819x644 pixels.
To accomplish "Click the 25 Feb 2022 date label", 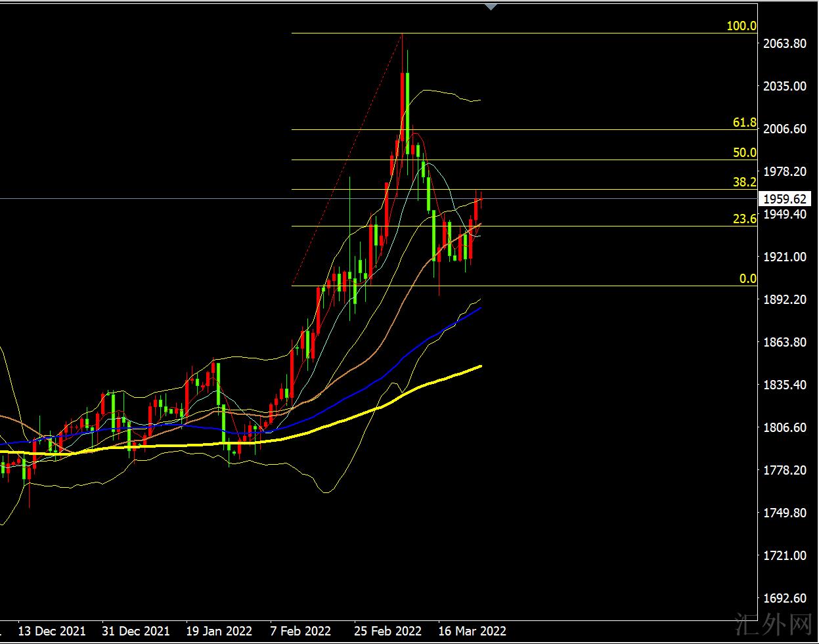I will (x=387, y=632).
